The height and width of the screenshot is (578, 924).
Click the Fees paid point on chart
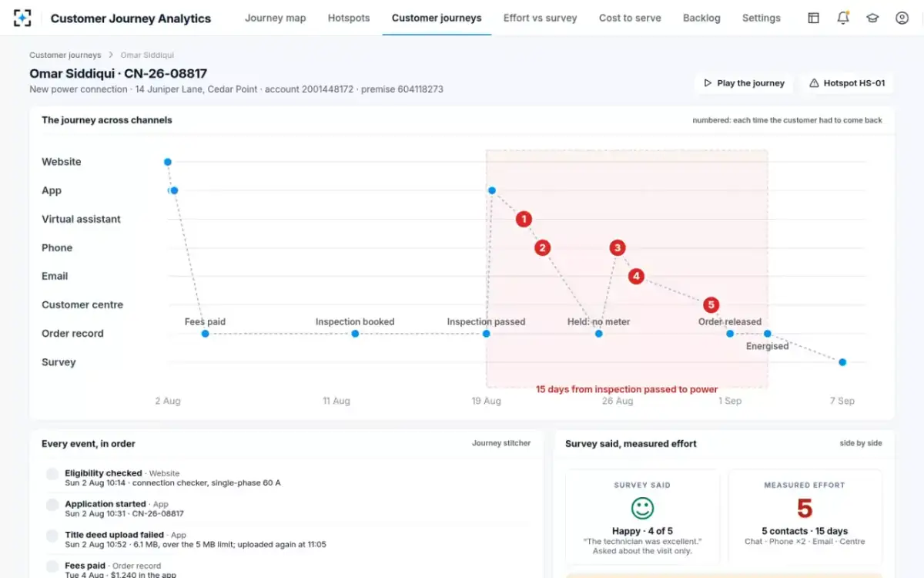(x=205, y=334)
